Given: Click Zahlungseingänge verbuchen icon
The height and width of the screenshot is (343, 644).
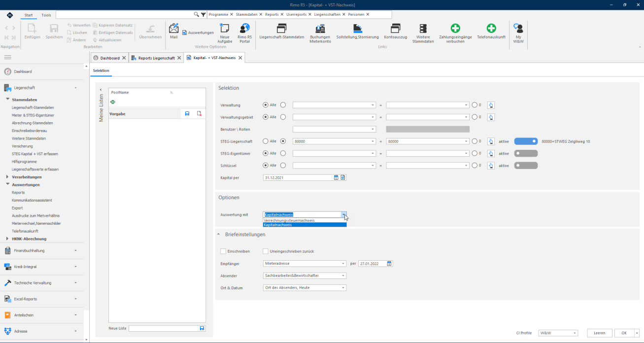Looking at the screenshot, I should [x=455, y=33].
